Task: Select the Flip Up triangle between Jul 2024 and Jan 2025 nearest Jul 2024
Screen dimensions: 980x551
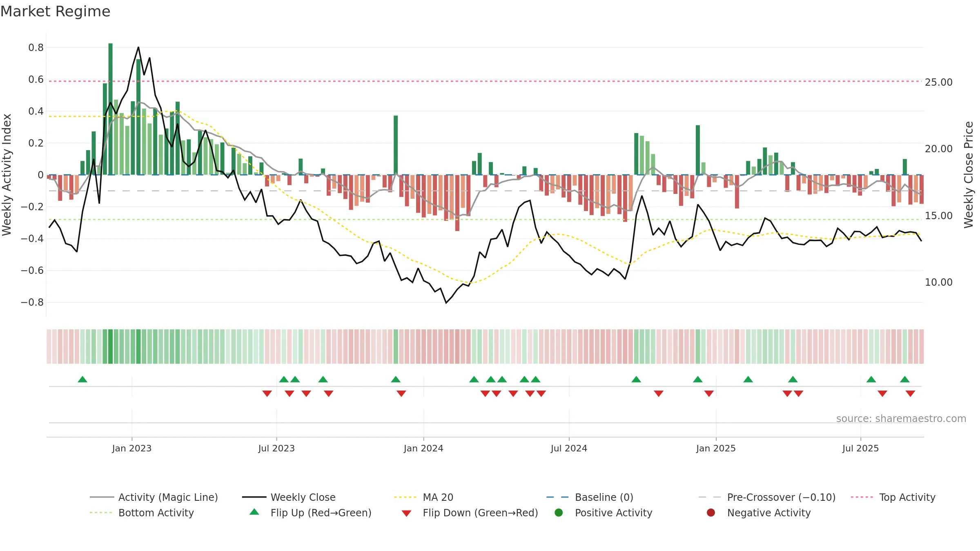Action: coord(636,379)
